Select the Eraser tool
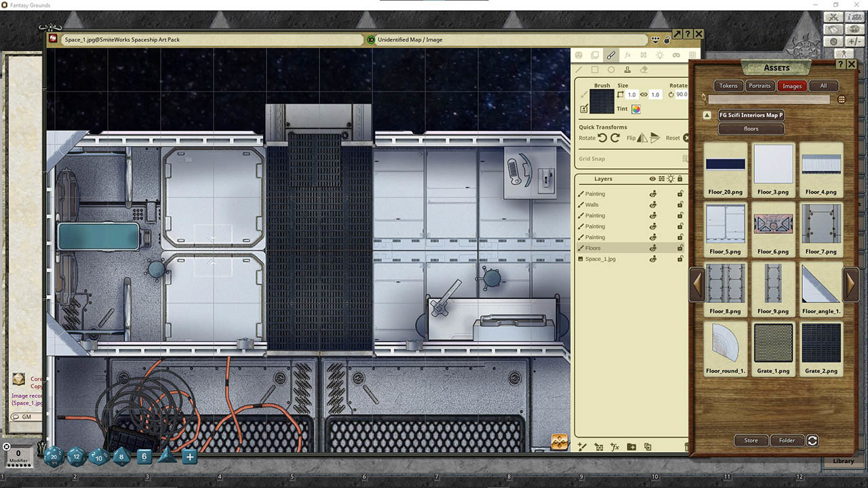868x488 pixels. tap(643, 68)
